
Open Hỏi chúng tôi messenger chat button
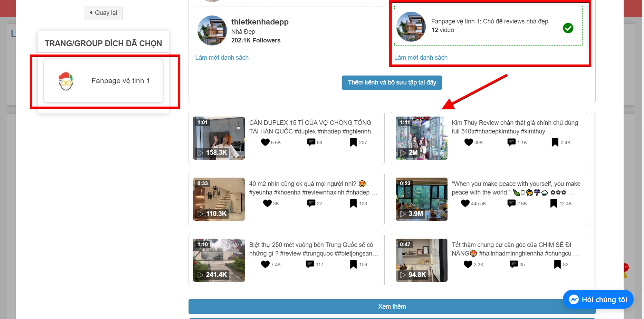click(598, 299)
